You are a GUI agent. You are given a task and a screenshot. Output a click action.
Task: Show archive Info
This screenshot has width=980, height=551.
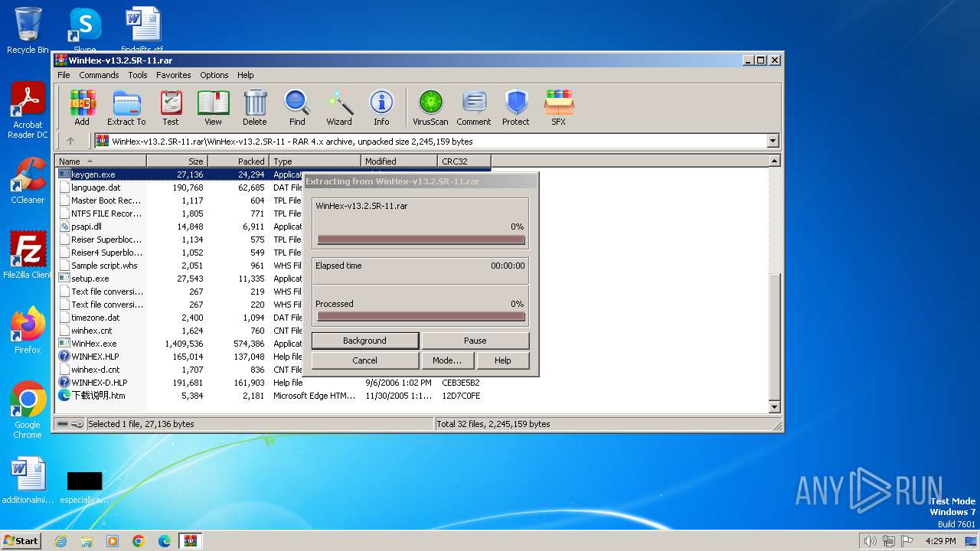[381, 107]
